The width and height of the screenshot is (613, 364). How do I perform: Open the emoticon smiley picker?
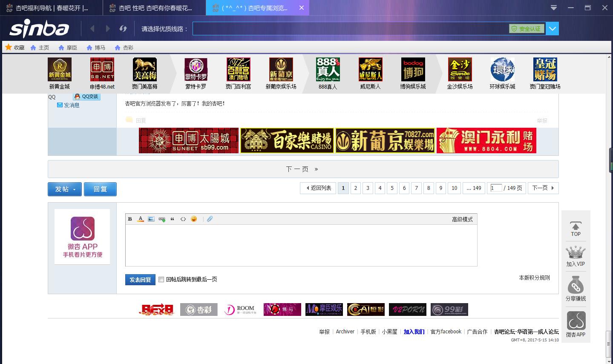194,219
